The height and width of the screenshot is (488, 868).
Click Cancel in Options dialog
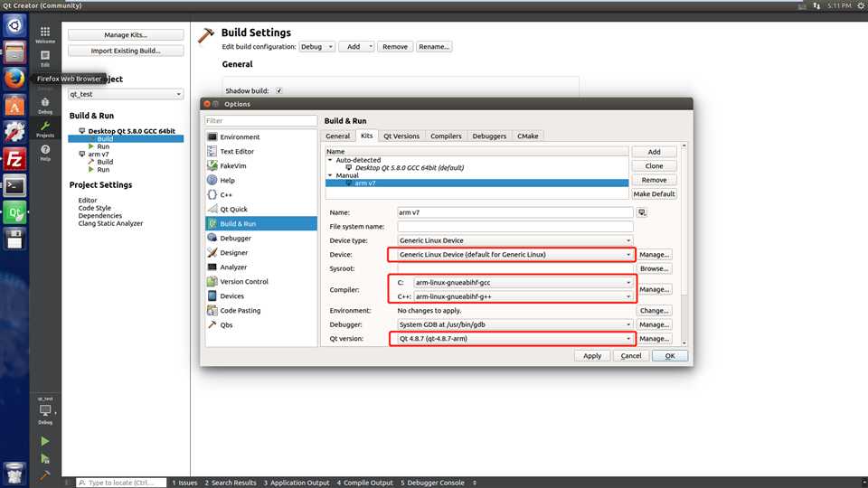pos(630,356)
